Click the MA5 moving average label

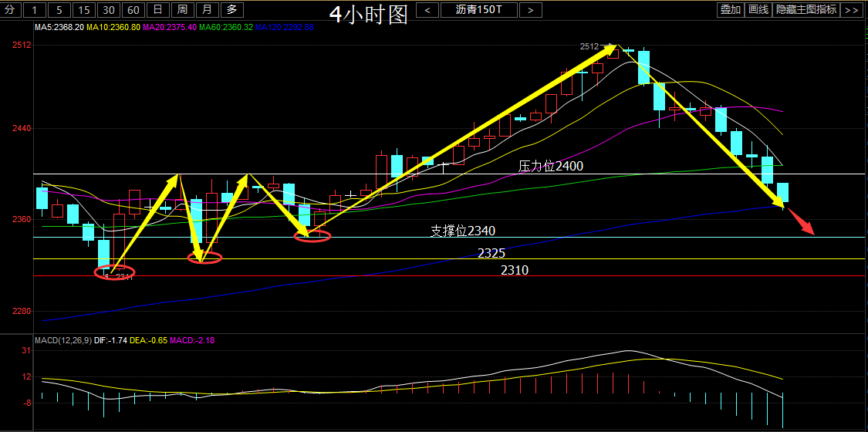point(59,27)
